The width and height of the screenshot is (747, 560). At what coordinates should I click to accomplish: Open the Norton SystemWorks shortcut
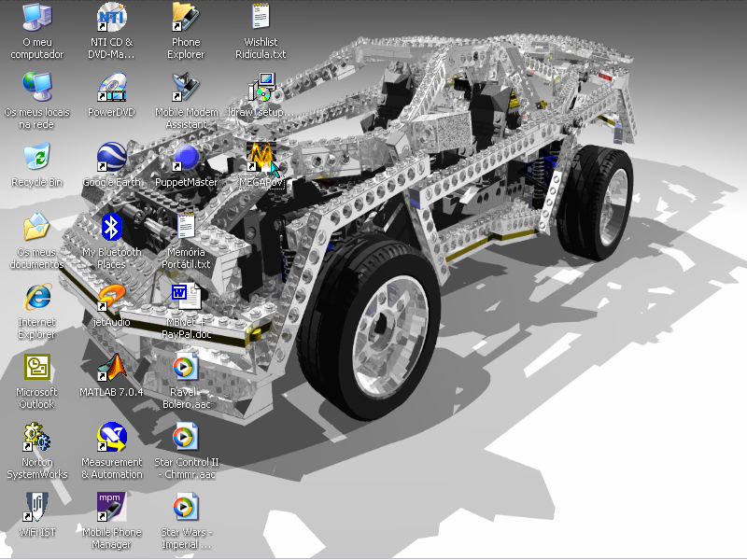pos(37,438)
